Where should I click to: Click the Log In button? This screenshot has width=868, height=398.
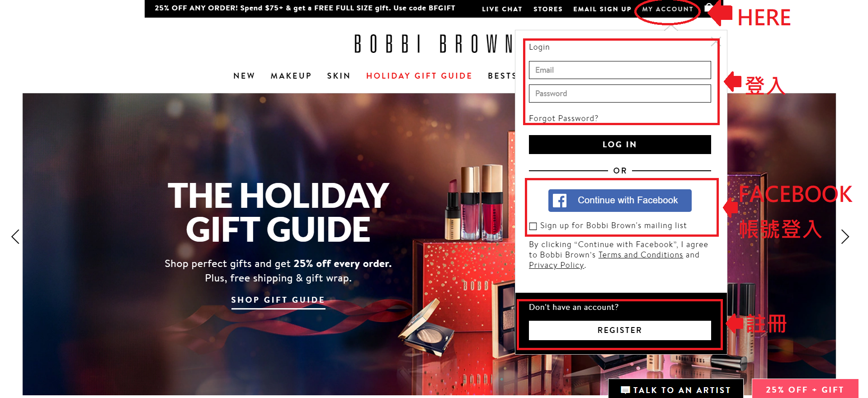[x=620, y=145]
